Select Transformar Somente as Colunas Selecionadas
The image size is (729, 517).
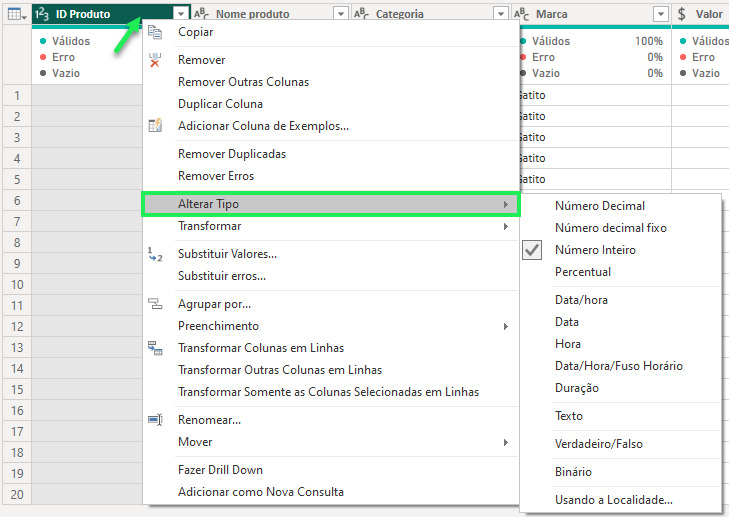(x=328, y=392)
